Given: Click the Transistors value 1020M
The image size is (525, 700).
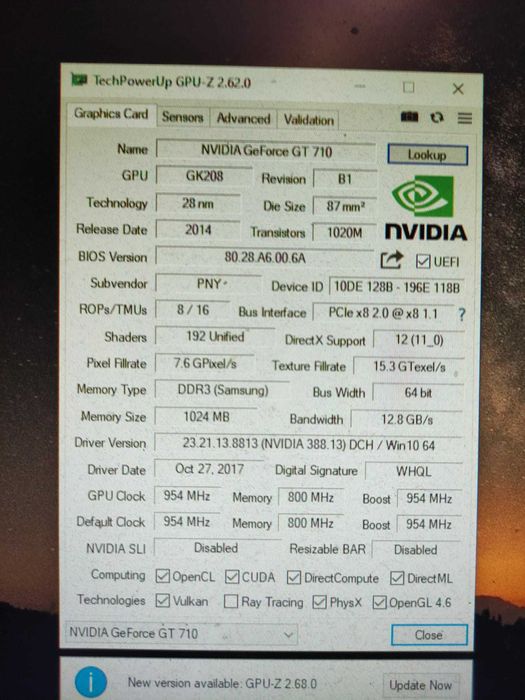Looking at the screenshot, I should pos(344,233).
